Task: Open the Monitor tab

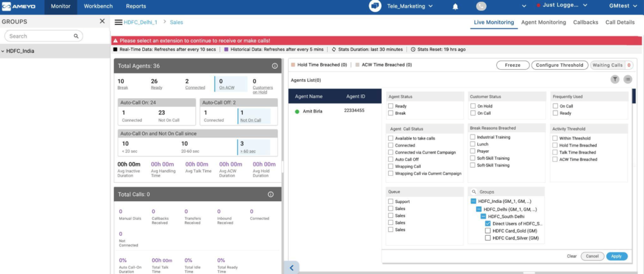Action: click(60, 6)
